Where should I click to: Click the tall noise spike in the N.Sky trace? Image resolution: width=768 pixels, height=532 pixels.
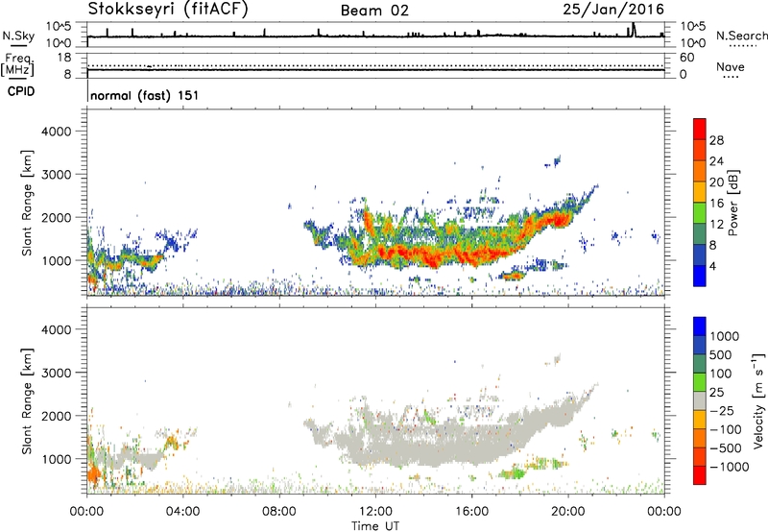pyautogui.click(x=634, y=30)
